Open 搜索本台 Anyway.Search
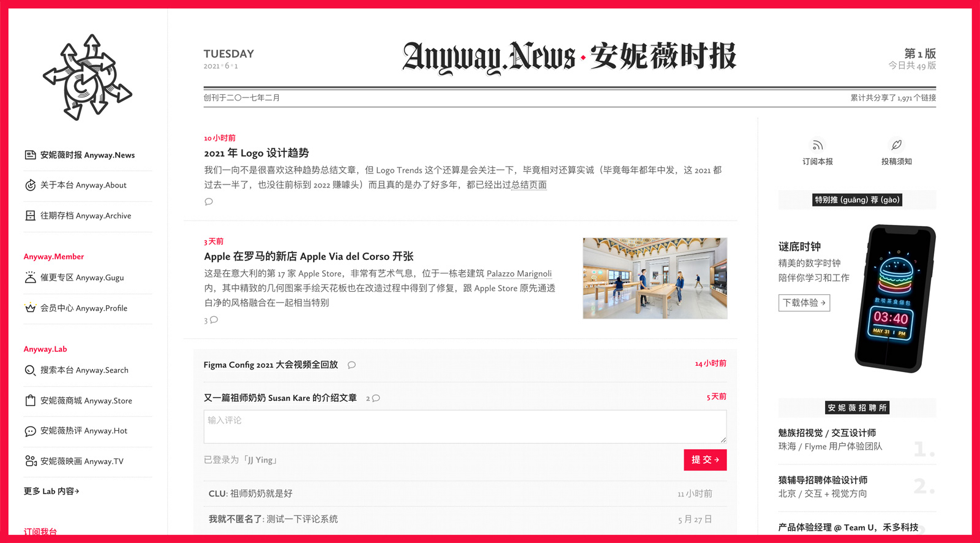Screen dimensions: 980x543 point(85,370)
